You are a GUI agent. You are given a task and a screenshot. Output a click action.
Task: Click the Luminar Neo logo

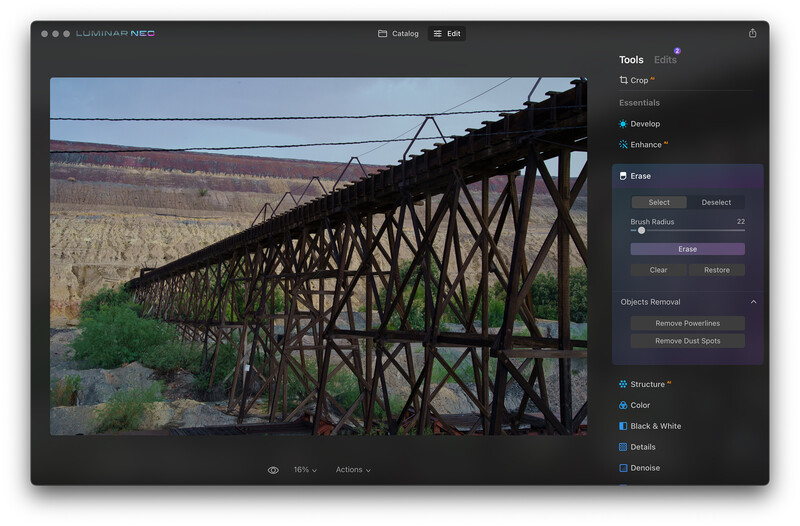[x=115, y=34]
